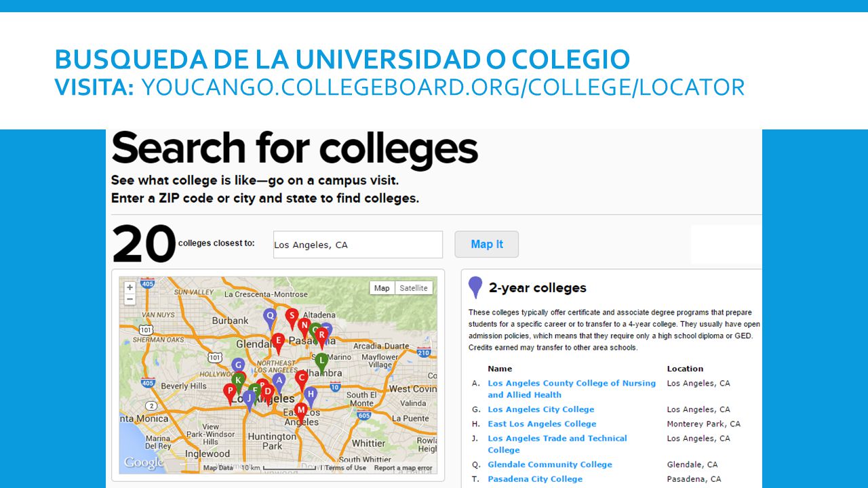Click the 'Location' column header
Screen dimensions: 868x488
[685, 369]
